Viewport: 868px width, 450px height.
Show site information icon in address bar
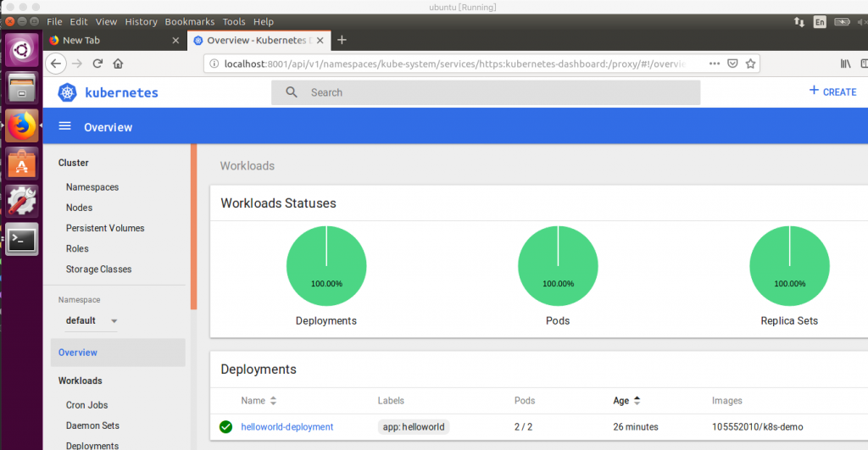[214, 64]
